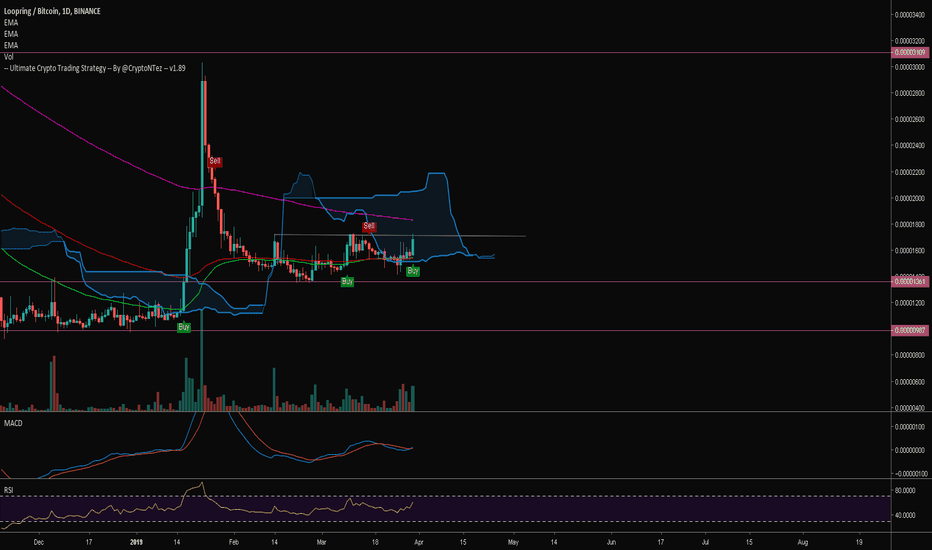
Task: Click the RSI 80.0000 axis value
Action: 905,491
